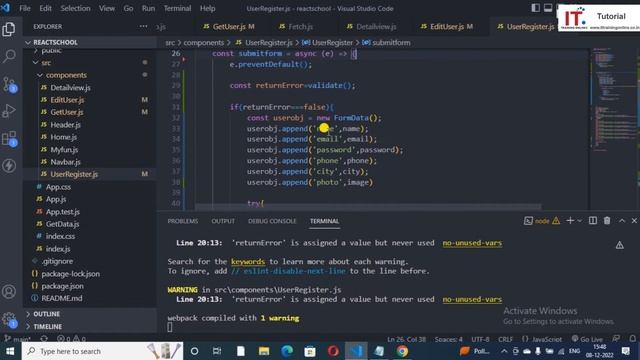The image size is (640, 360).
Task: Open the Selection menu
Action: coord(76,8)
